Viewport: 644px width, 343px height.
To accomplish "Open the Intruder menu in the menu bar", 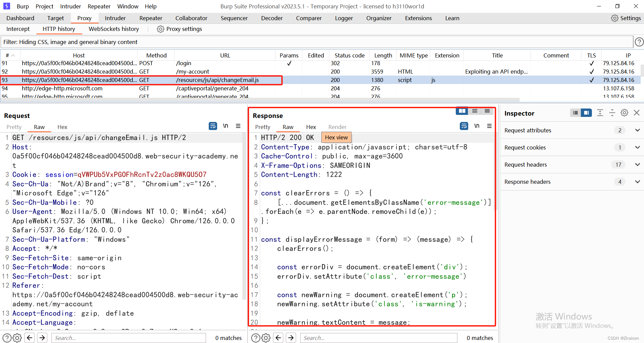I will click(70, 6).
